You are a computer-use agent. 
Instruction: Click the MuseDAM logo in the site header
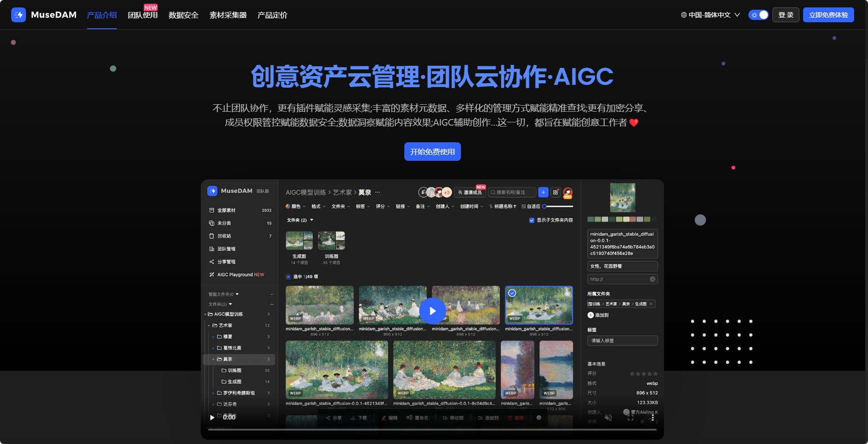pos(44,15)
